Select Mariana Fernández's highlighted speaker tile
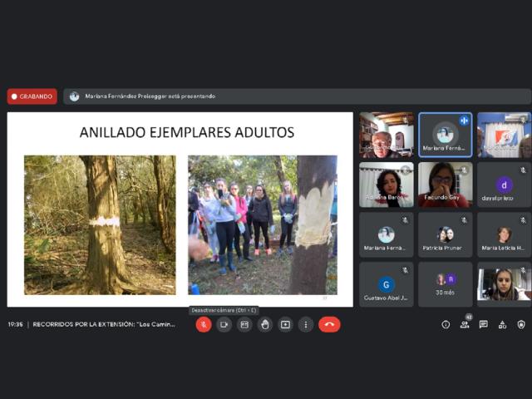Viewport: 532px width, 399px height. click(445, 135)
